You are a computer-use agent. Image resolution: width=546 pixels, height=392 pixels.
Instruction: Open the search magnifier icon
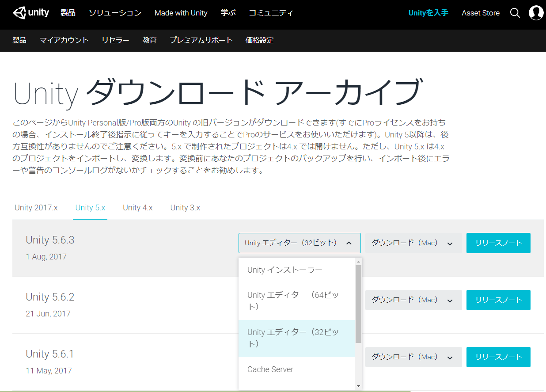515,13
